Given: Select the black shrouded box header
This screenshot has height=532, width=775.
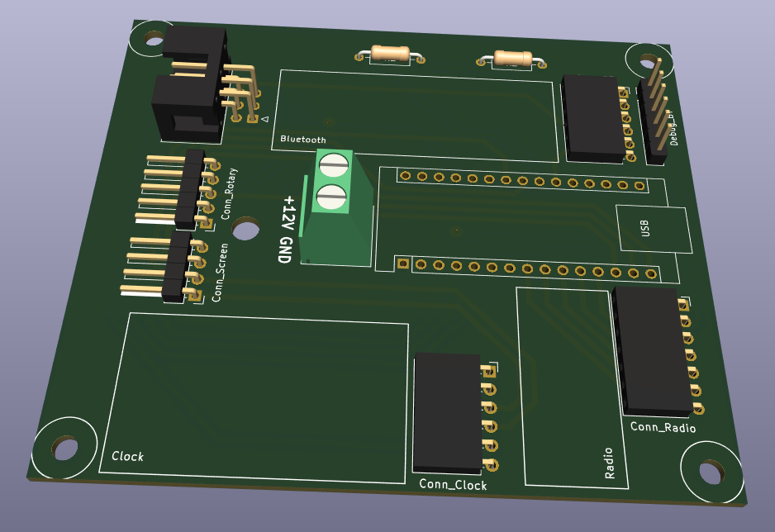Looking at the screenshot, I should (x=190, y=84).
